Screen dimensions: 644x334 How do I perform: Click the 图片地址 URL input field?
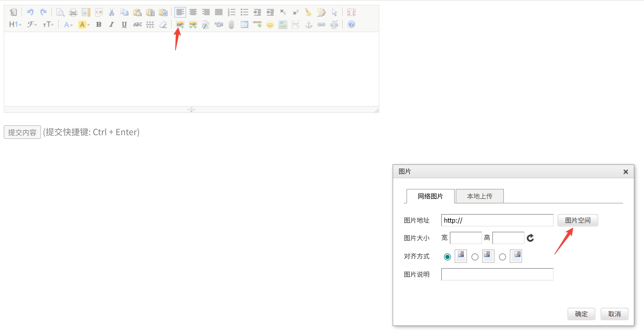point(497,220)
